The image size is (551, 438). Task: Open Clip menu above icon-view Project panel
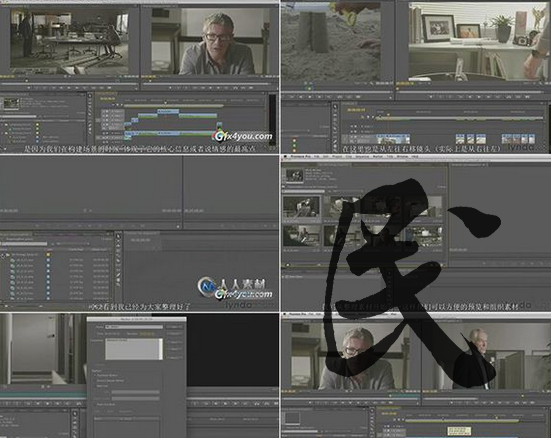348,156
